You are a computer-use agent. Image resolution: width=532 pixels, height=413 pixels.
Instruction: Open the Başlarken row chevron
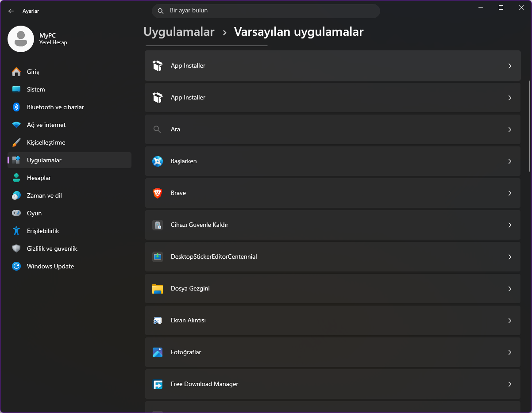510,161
